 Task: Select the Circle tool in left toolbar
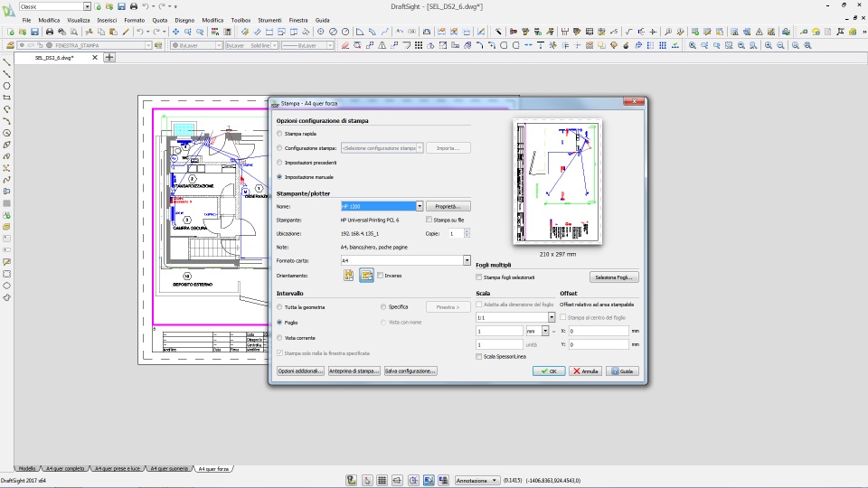[x=6, y=86]
